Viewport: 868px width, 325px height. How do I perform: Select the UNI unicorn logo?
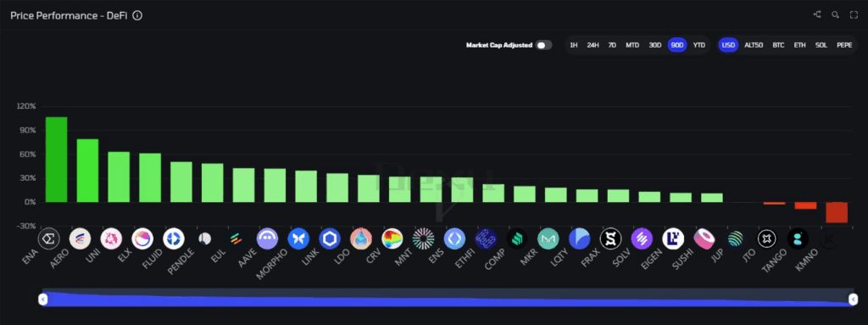point(111,238)
